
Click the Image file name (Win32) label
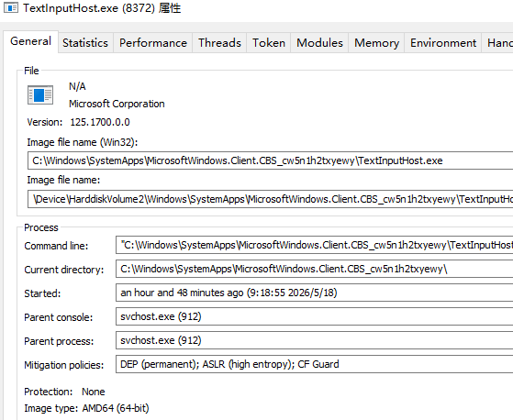83,142
